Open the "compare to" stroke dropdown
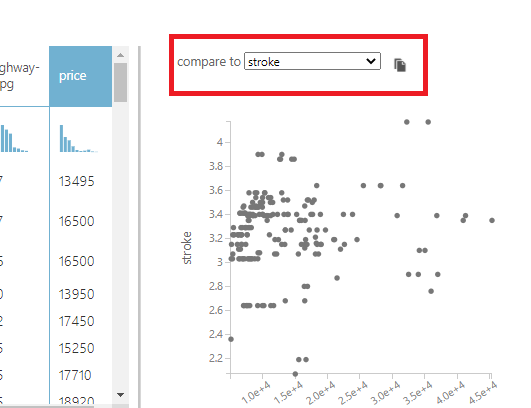This screenshot has height=408, width=531. tap(312, 61)
